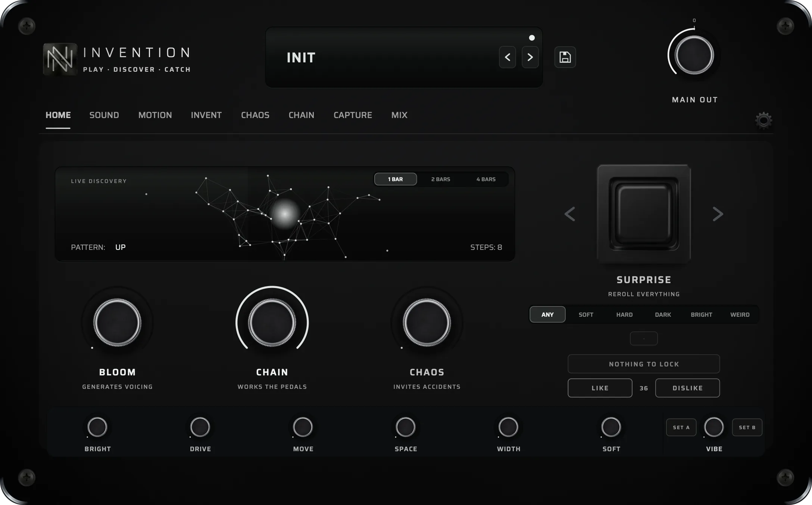Open the CHAIN tab

coord(302,115)
